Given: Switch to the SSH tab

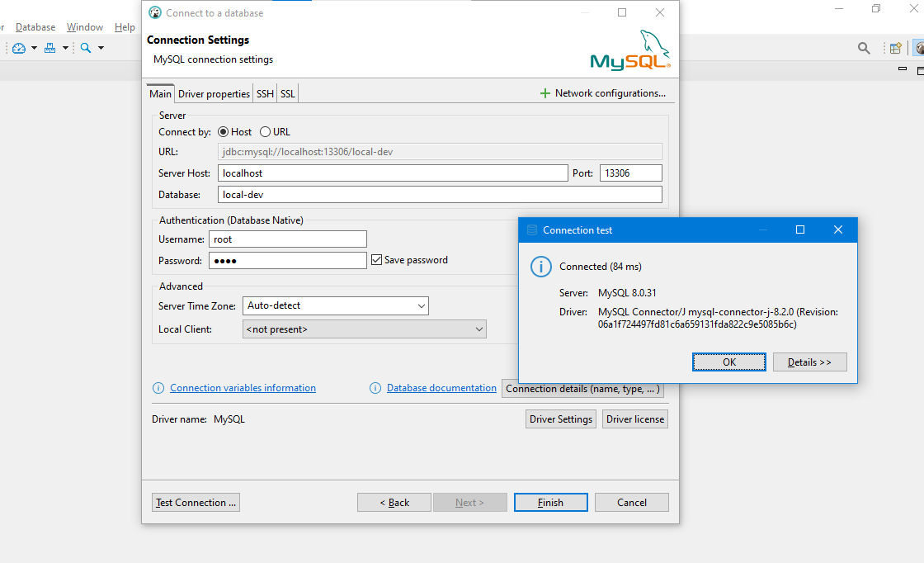Looking at the screenshot, I should 265,94.
